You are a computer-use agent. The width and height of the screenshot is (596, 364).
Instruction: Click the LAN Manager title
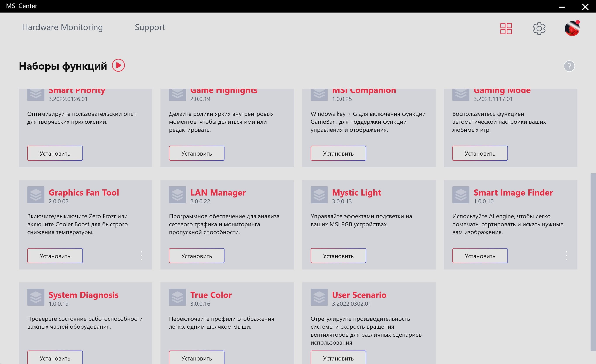point(218,192)
